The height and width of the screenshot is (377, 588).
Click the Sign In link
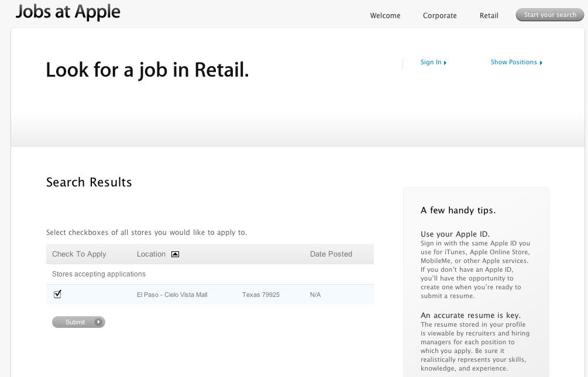pos(431,62)
